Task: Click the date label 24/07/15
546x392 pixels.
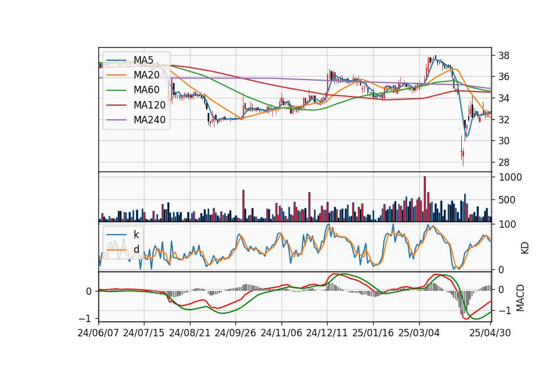Action: tap(144, 333)
